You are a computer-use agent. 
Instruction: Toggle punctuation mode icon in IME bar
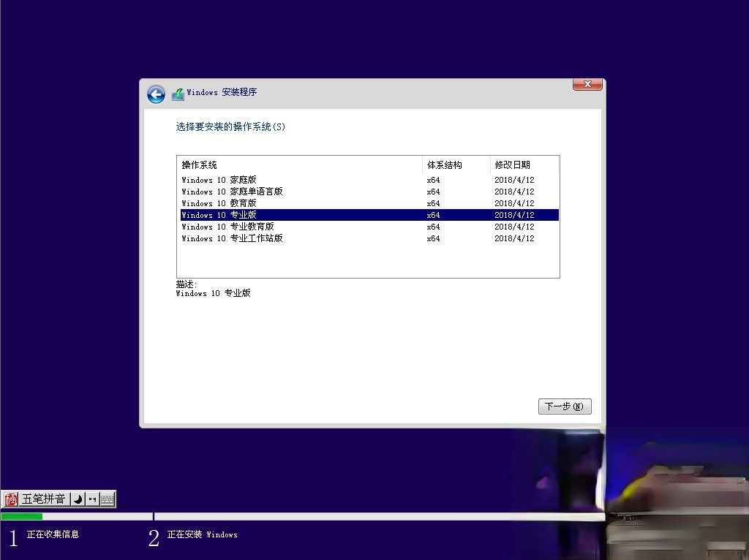[x=93, y=499]
